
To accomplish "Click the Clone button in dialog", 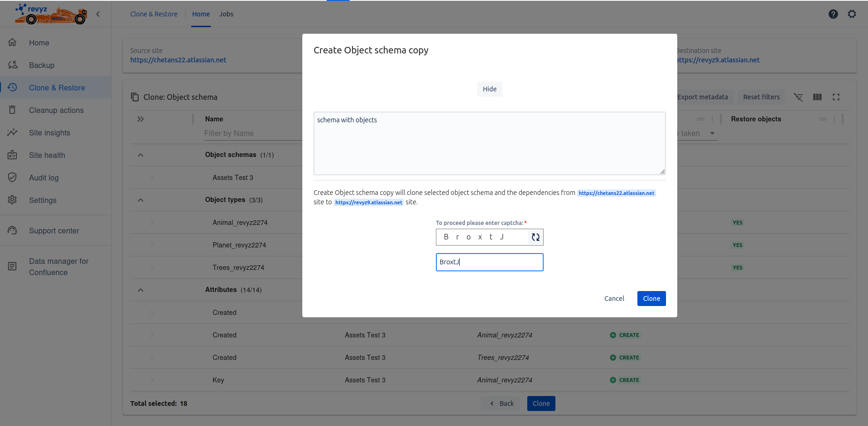I will pos(651,299).
